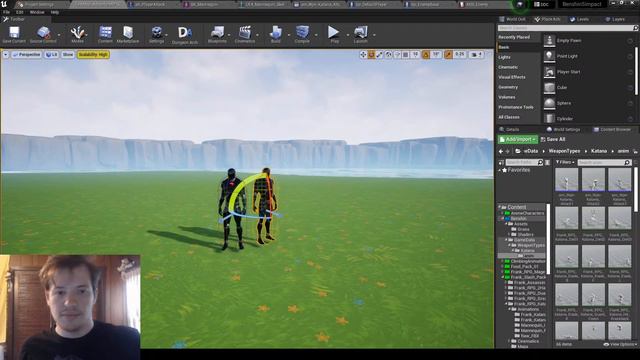Click the Add/Import button
640x360 pixels.
[x=518, y=140]
